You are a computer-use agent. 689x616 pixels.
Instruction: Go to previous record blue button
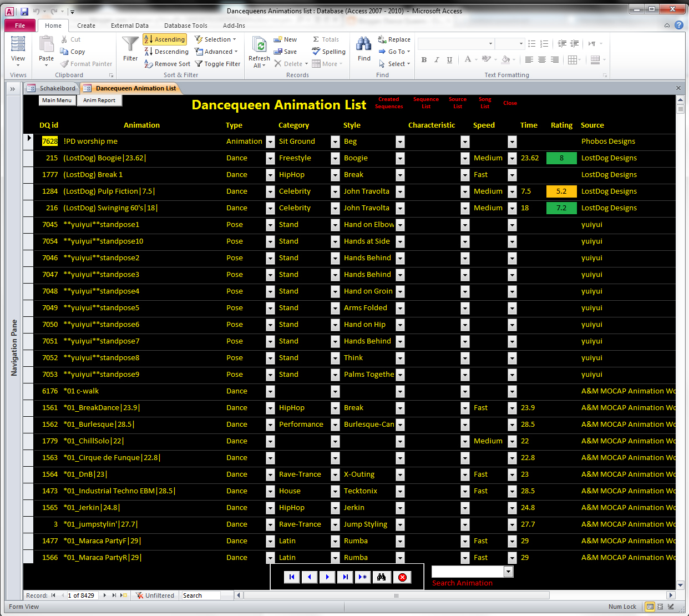(x=310, y=577)
